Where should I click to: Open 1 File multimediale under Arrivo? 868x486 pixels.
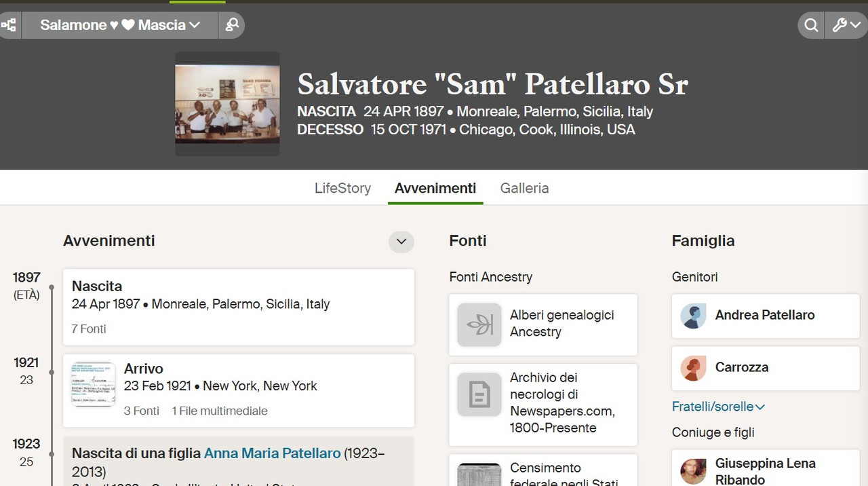[x=220, y=411]
